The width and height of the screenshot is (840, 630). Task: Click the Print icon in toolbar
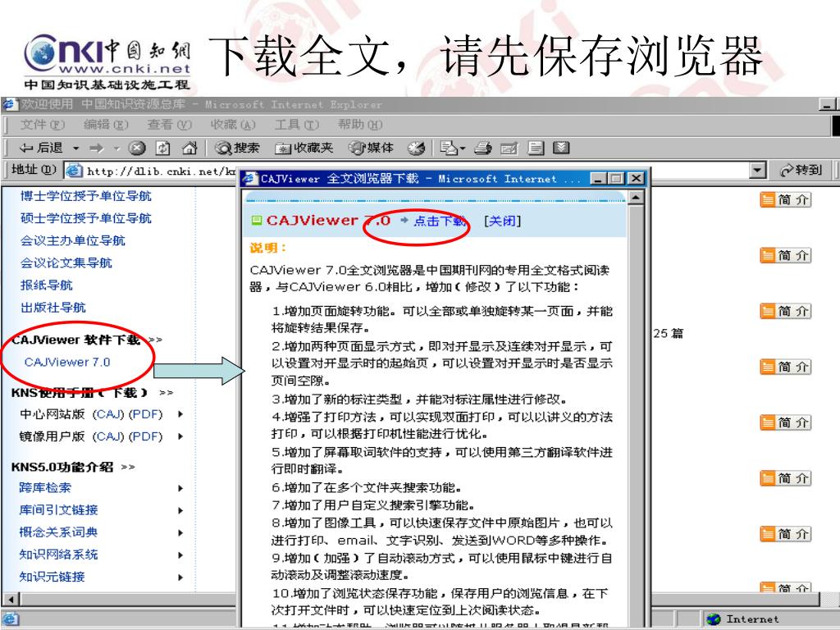click(x=482, y=148)
